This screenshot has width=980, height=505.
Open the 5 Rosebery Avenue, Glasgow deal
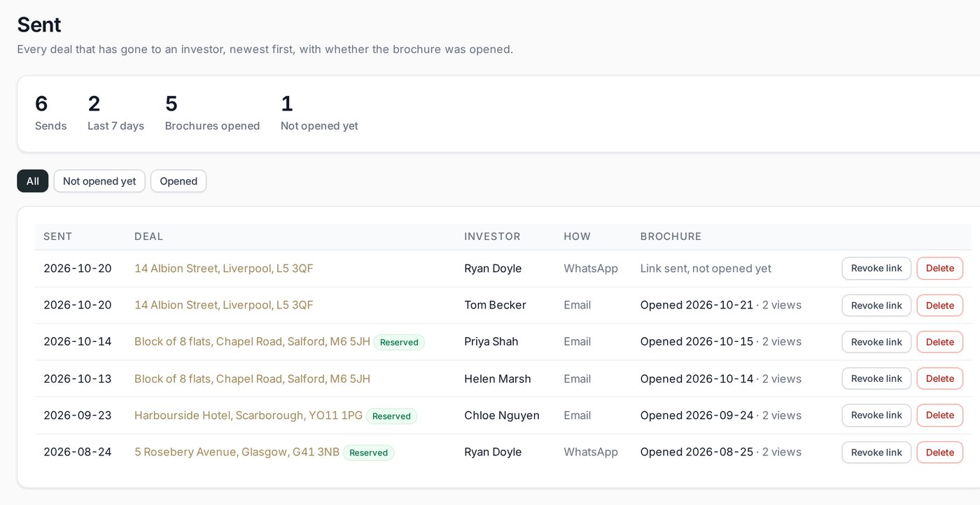pyautogui.click(x=237, y=452)
